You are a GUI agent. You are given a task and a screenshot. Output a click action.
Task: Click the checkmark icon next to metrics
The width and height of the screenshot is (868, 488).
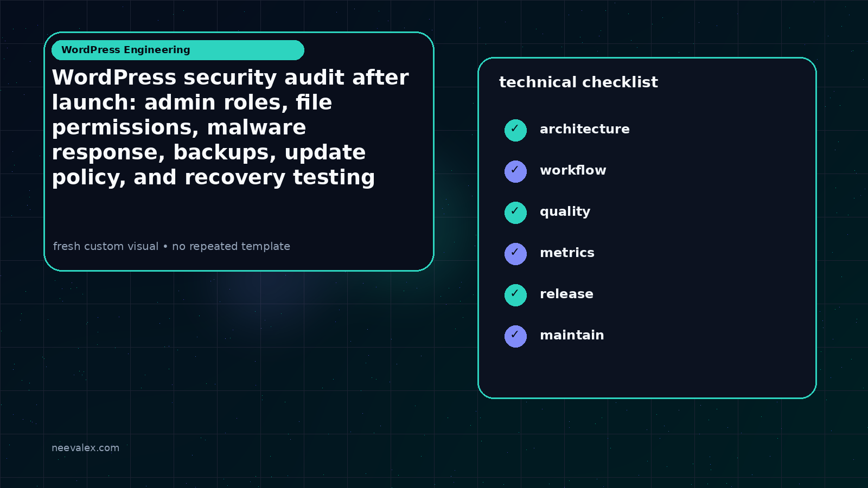(x=515, y=254)
